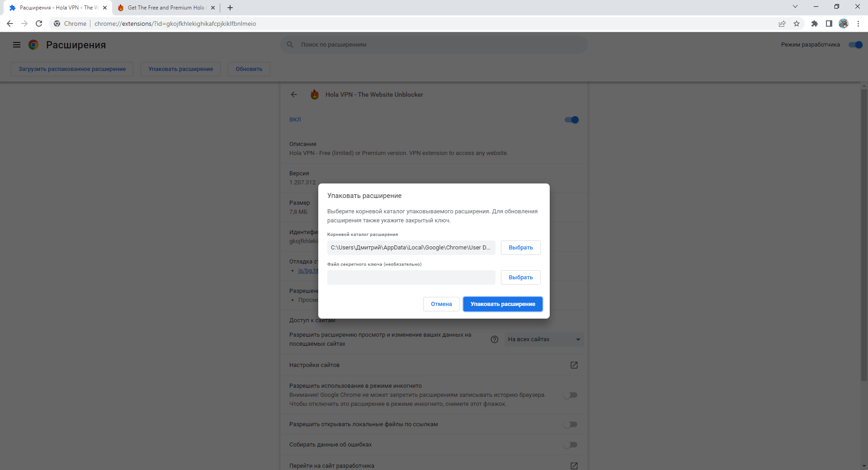
Task: Reload the current page
Action: click(39, 23)
